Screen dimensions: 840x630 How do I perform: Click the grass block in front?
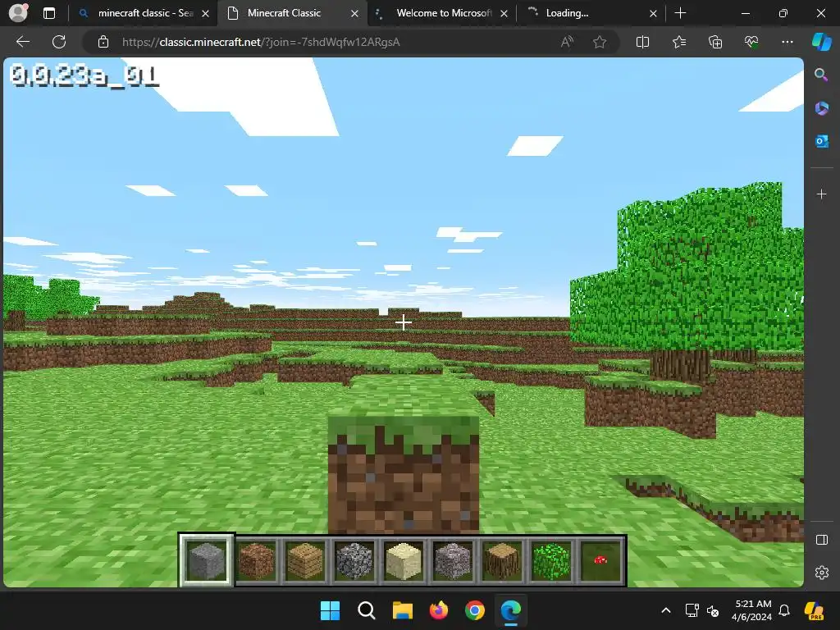pyautogui.click(x=404, y=473)
